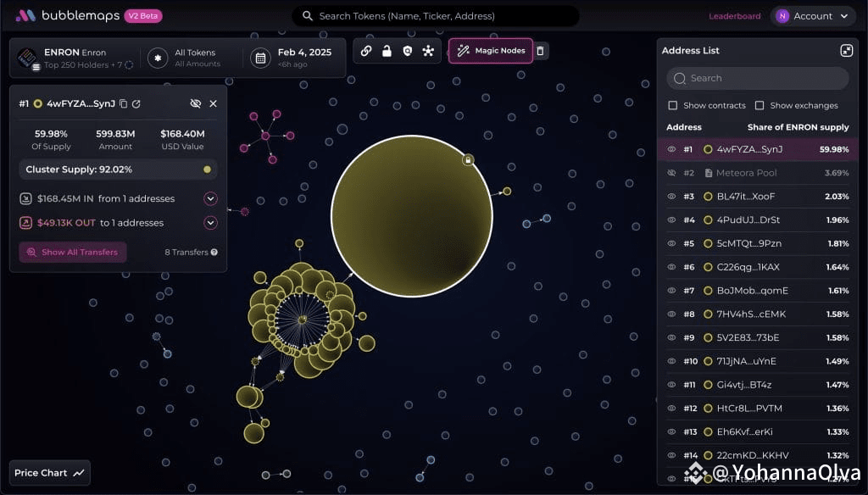
Task: Open 4wFYZA...SynJ refresh arrow icon
Action: 136,103
